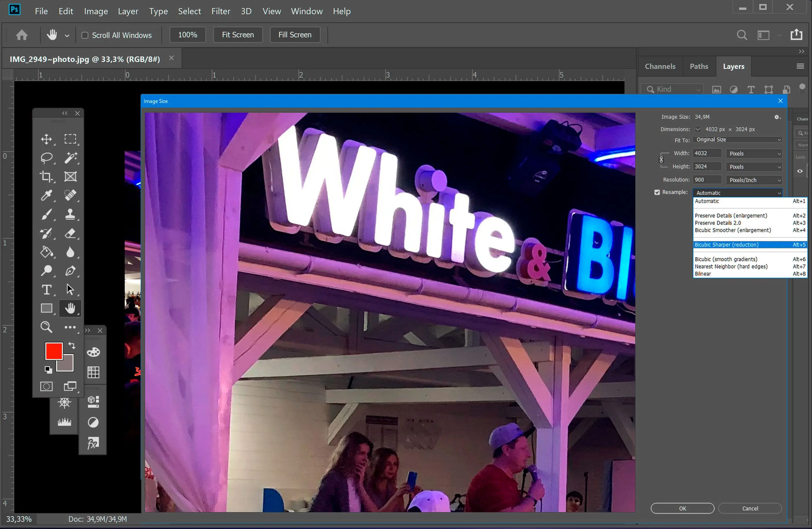Select the Crop tool
This screenshot has width=812, height=529.
point(46,176)
